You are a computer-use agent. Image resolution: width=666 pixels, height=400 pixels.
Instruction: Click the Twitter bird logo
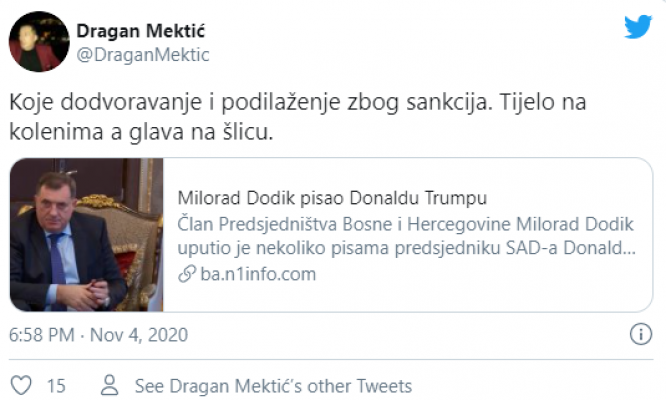[638, 27]
